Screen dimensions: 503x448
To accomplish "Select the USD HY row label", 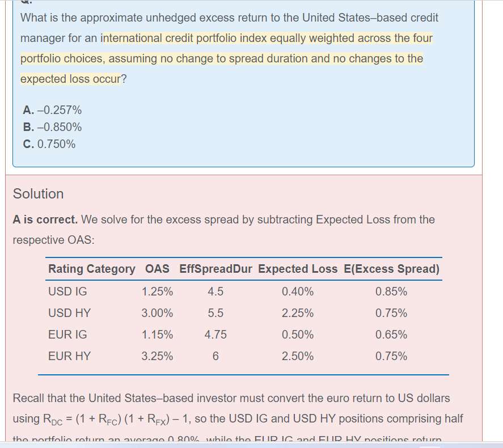I will tap(69, 313).
